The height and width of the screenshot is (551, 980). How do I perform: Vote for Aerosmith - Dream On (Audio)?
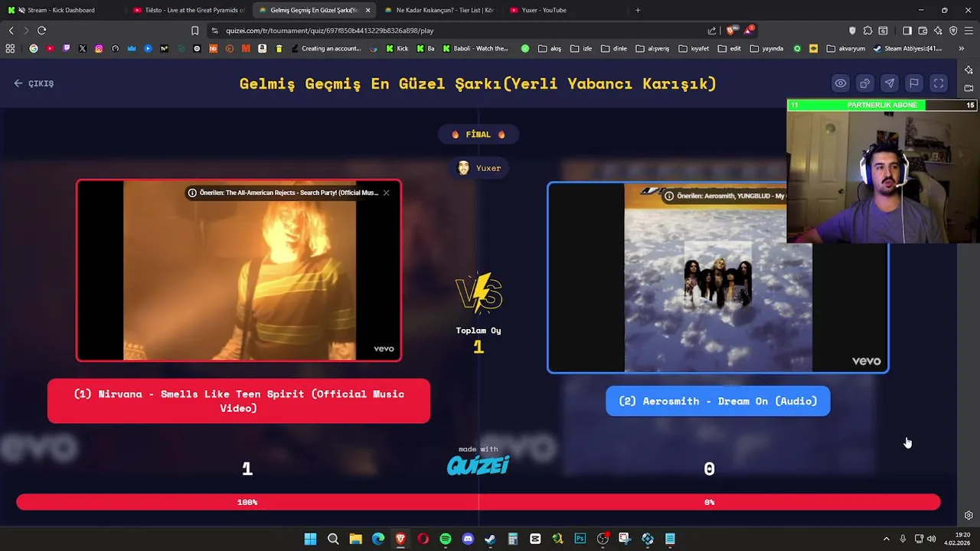pos(717,401)
